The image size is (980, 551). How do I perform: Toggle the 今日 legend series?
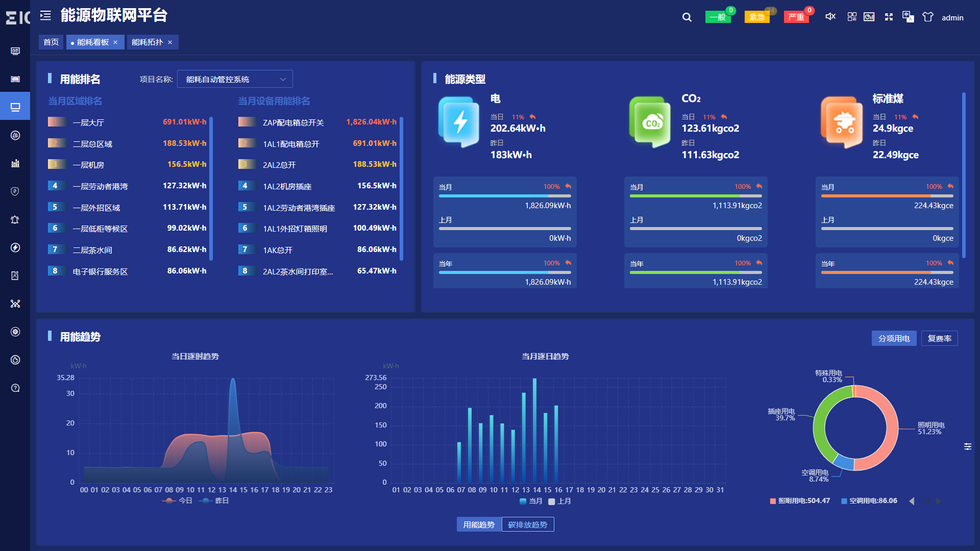[x=177, y=500]
